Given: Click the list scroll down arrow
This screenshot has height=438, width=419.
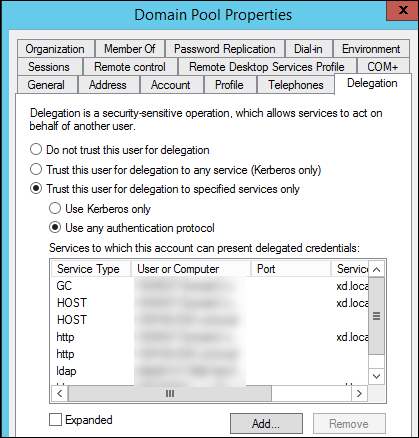Looking at the screenshot, I should pos(377,376).
